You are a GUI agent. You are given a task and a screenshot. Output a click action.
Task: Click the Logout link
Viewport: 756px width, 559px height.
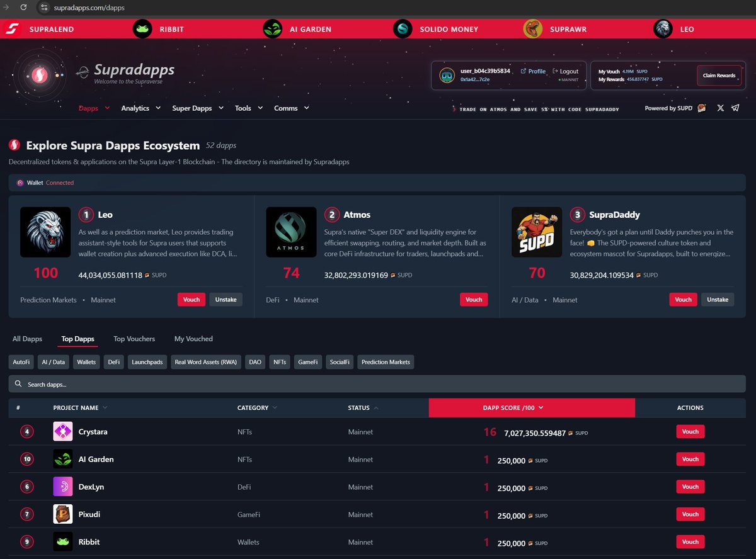click(x=565, y=71)
